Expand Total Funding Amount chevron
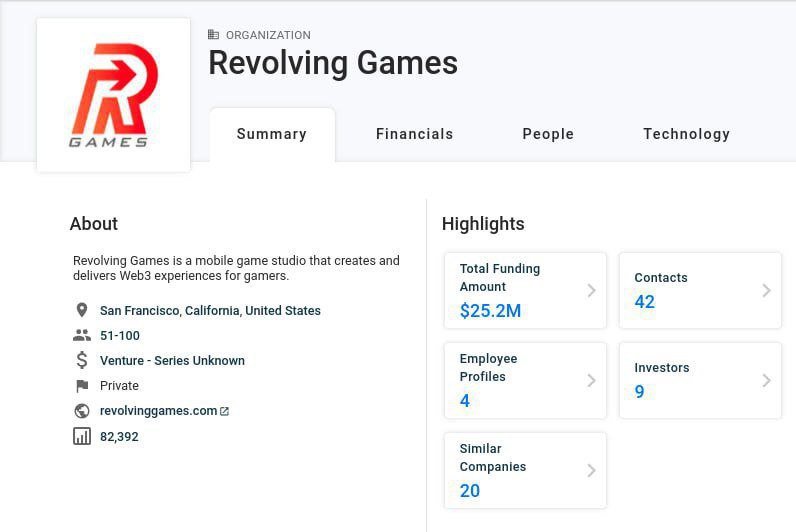 pos(591,290)
